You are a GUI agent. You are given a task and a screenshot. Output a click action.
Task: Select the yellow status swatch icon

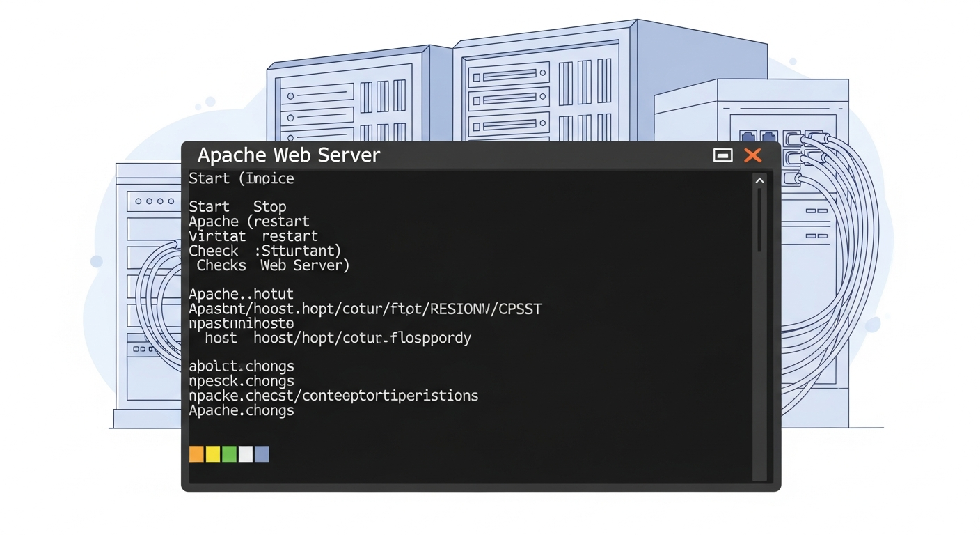(212, 453)
